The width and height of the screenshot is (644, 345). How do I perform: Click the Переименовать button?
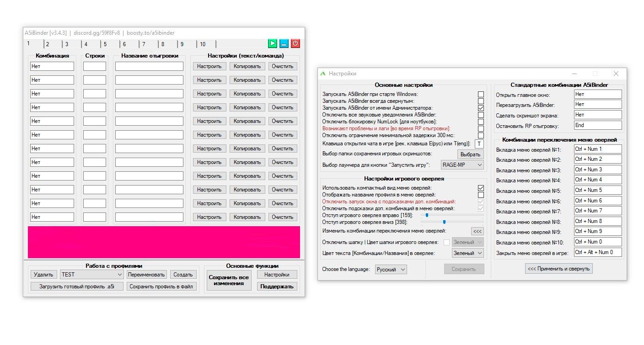click(146, 275)
